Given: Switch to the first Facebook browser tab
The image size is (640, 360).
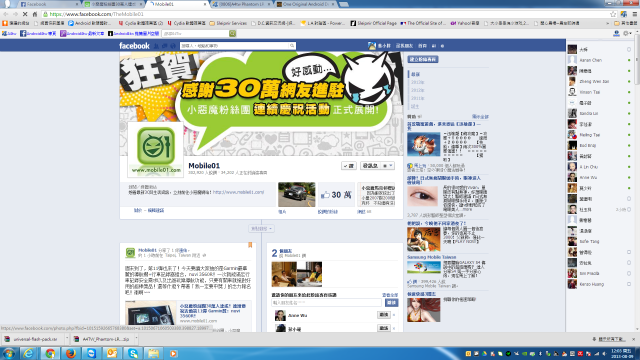Looking at the screenshot, I should (x=48, y=4).
